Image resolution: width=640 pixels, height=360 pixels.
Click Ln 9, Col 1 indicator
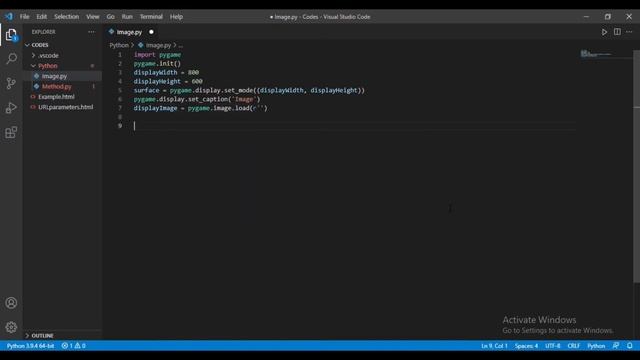(494, 346)
